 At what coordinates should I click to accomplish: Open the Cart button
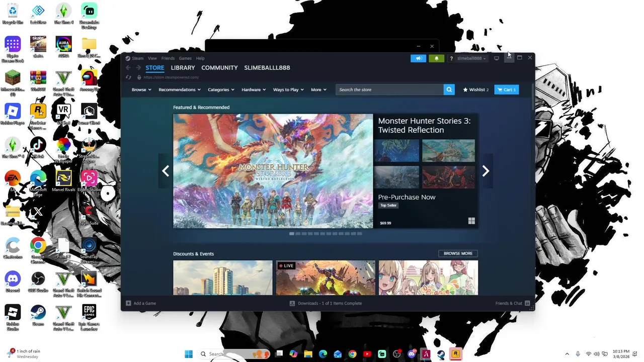coord(507,89)
